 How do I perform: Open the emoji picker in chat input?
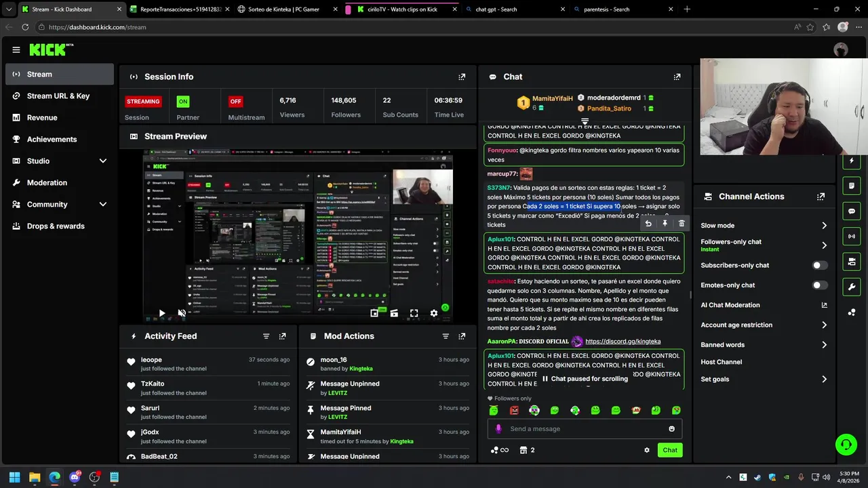tap(672, 428)
